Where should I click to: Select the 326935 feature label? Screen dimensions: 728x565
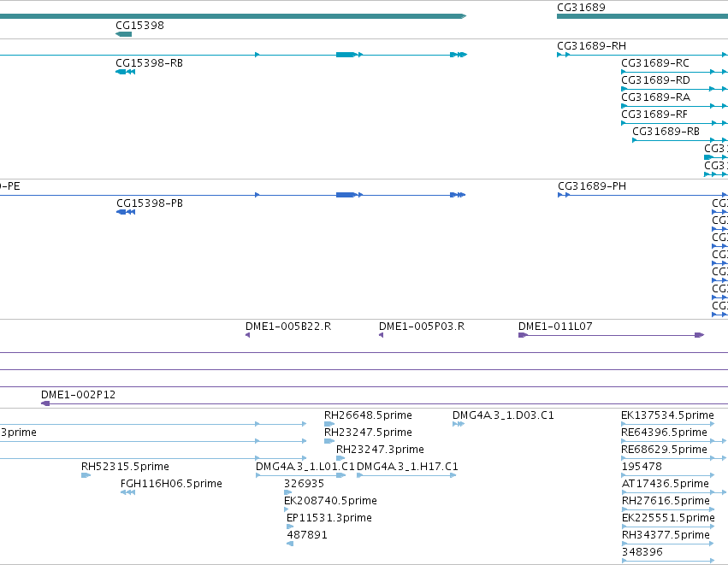click(304, 484)
